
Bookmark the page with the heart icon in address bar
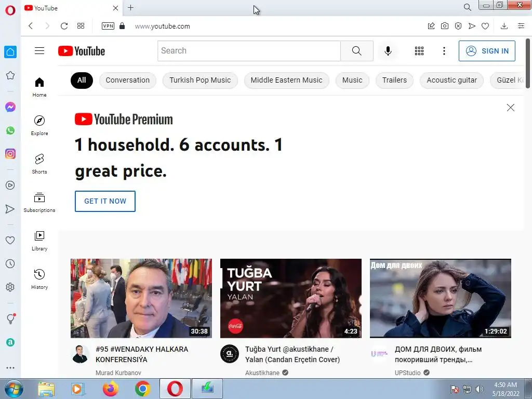(x=485, y=26)
